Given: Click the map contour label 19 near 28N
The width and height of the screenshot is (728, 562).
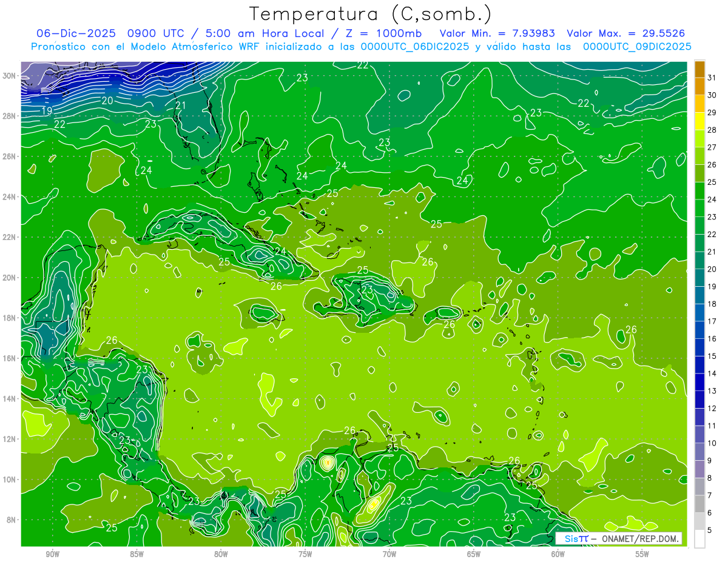Looking at the screenshot, I should pos(47,111).
